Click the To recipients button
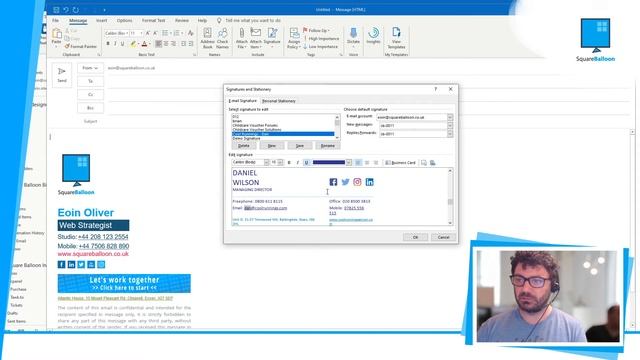Screen dimensions: 640x360 [x=90, y=81]
